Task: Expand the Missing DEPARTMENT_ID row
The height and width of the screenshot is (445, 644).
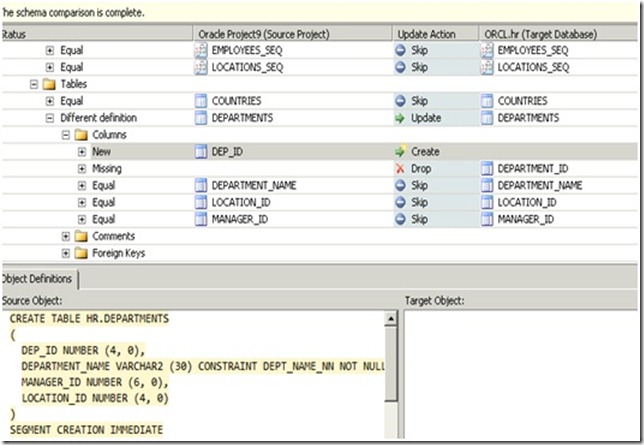Action: click(x=82, y=169)
